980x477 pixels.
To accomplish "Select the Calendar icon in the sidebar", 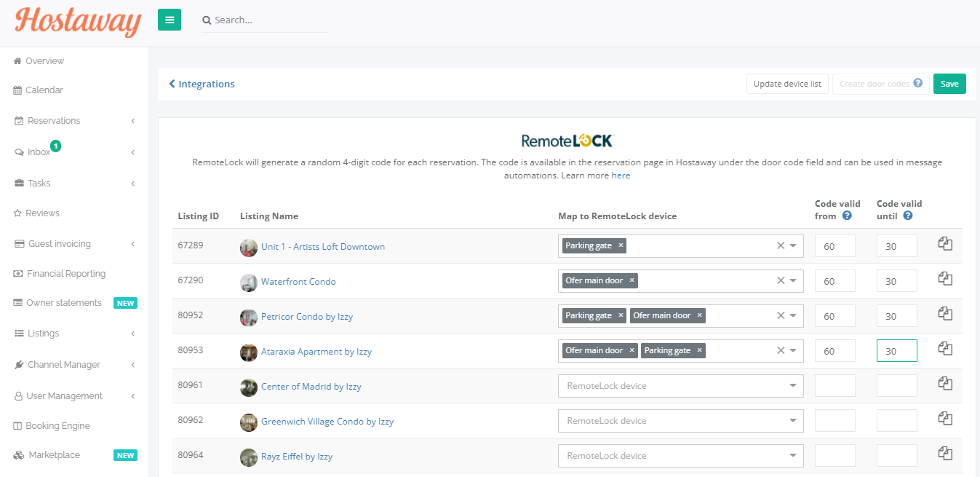I will click(16, 90).
